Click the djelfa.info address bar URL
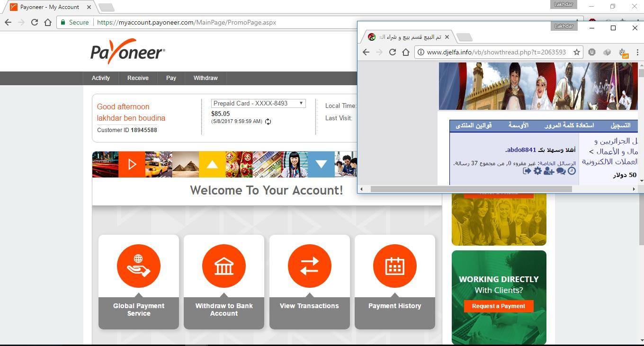644x346 pixels. [x=496, y=52]
